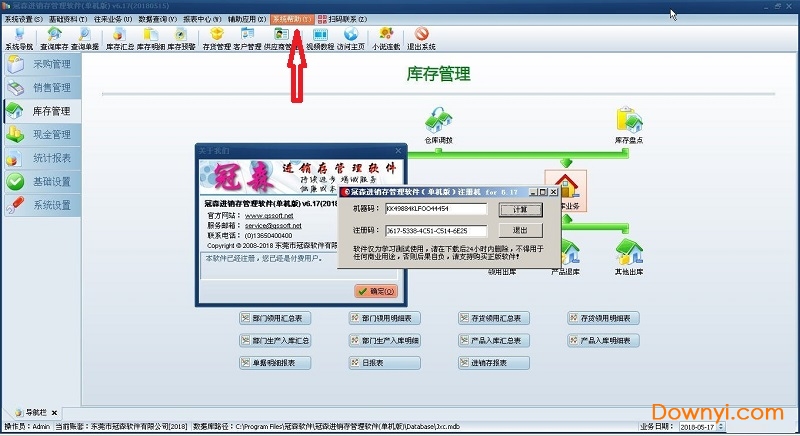The width and height of the screenshot is (800, 436).
Task: Click the 注册码 input field
Action: pyautogui.click(x=436, y=230)
